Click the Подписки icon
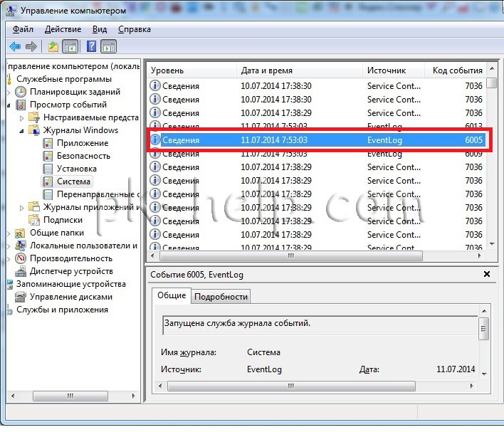 coord(34,220)
